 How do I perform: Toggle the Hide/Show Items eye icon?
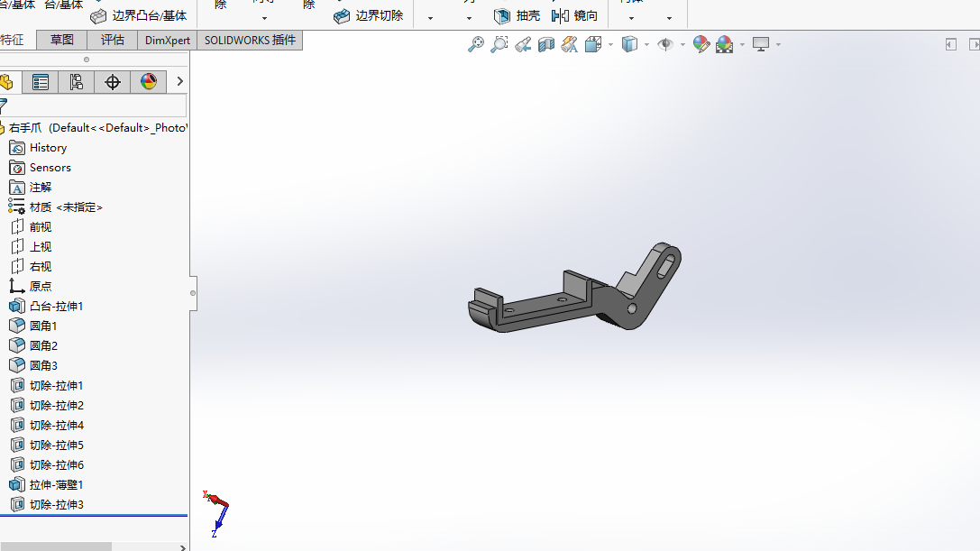pos(665,44)
